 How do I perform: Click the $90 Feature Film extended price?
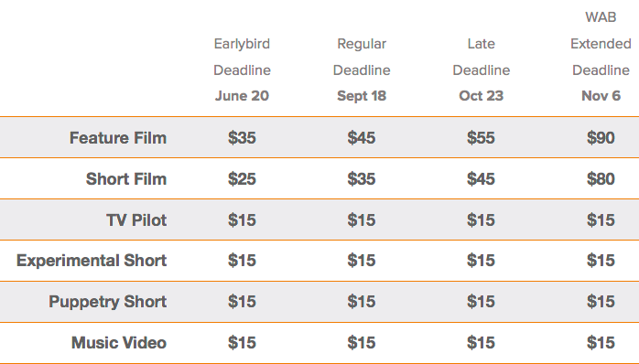click(601, 137)
